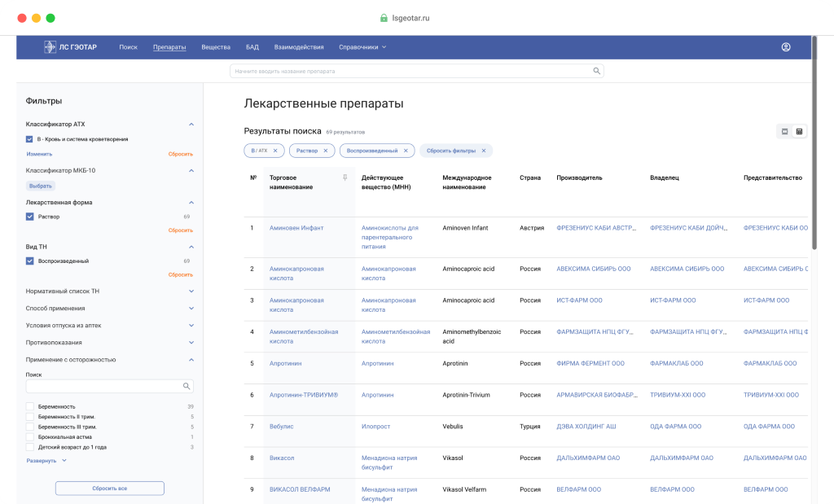Collapse the Вид ТН section

tap(191, 248)
